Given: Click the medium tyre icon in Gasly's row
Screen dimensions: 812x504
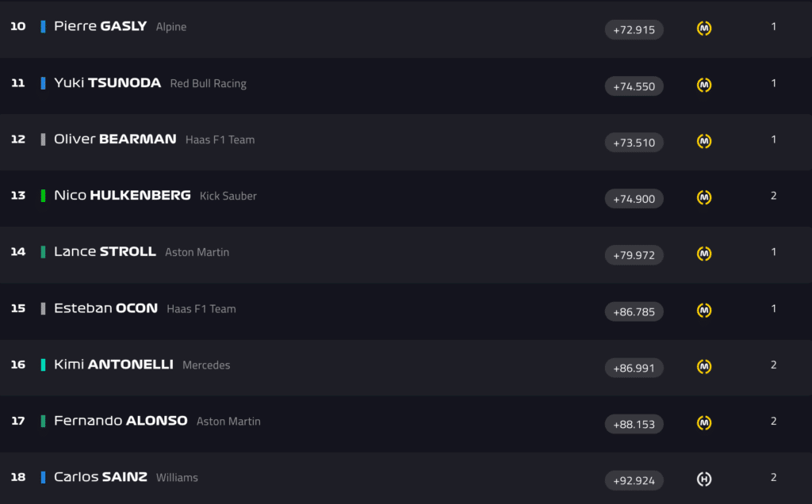Looking at the screenshot, I should coord(704,29).
